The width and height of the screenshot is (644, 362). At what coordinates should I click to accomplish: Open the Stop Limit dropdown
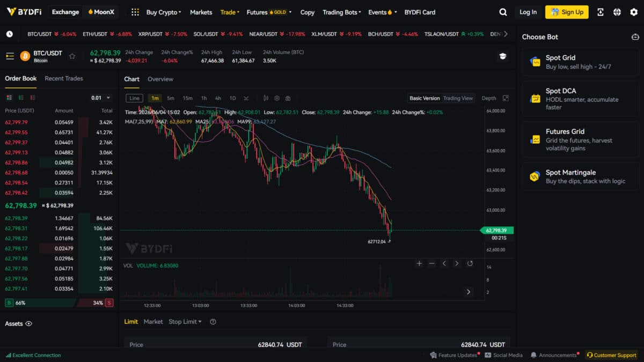pos(185,322)
